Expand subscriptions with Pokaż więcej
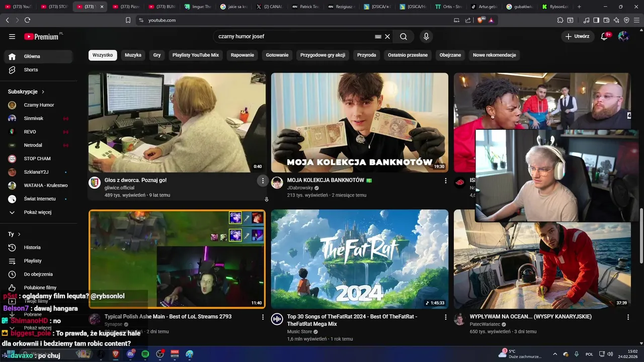 tap(39, 212)
